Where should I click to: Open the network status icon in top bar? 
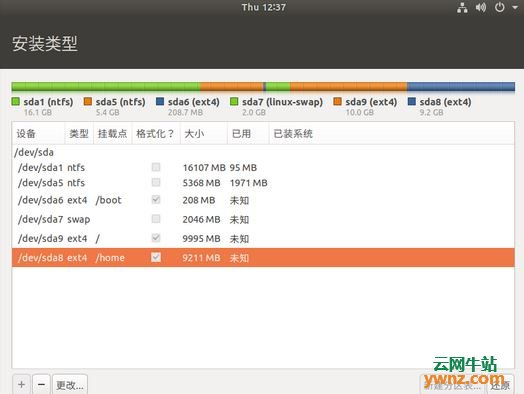click(x=462, y=8)
